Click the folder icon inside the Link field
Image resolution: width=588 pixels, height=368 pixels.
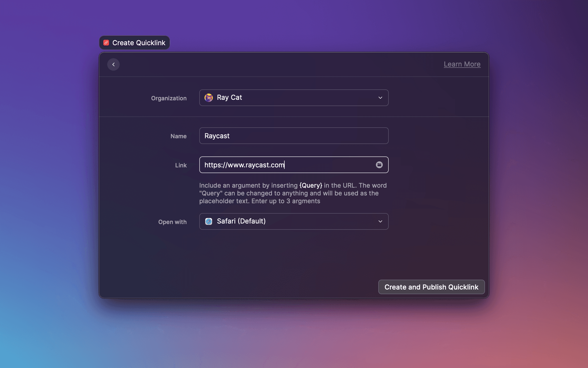pyautogui.click(x=379, y=165)
